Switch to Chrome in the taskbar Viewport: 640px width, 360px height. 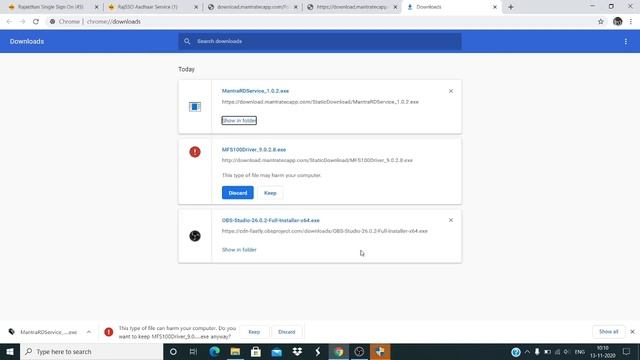339,351
